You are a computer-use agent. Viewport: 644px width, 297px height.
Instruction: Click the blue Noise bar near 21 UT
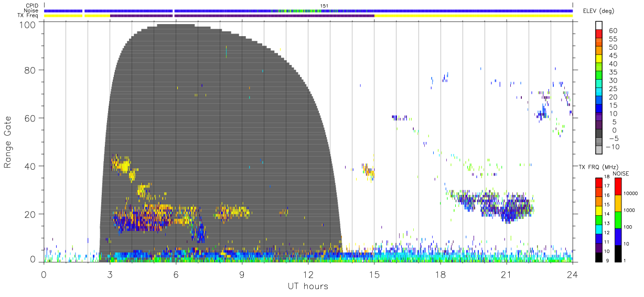506,10
